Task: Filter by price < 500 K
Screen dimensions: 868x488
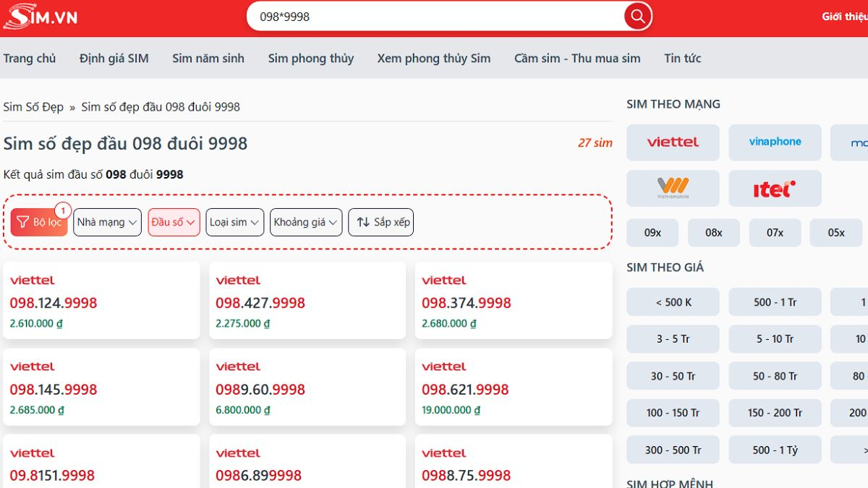Action: [673, 302]
